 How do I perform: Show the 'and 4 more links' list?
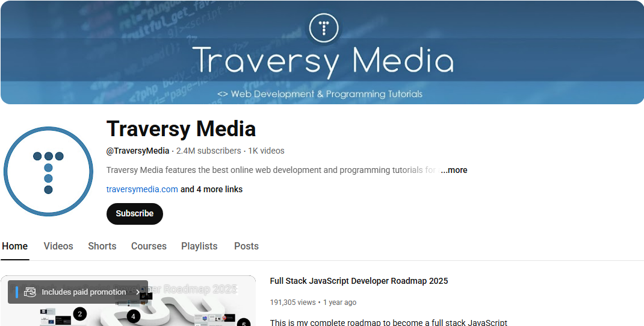[x=211, y=190]
